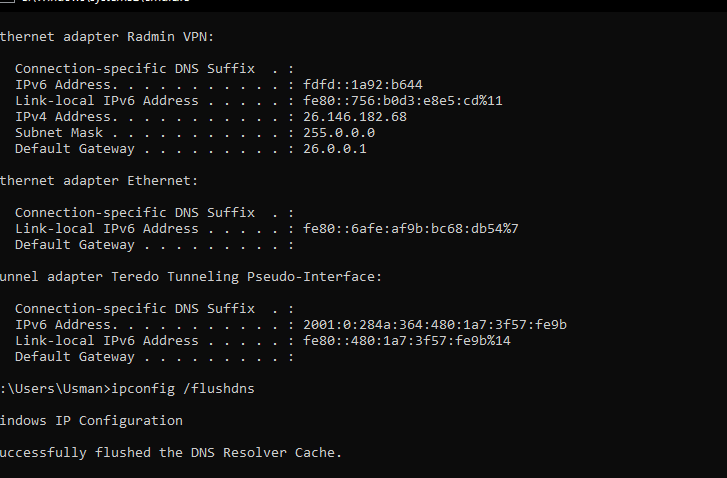Image resolution: width=727 pixels, height=478 pixels.
Task: Click the Windows IP Configuration line
Action: pyautogui.click(x=91, y=420)
